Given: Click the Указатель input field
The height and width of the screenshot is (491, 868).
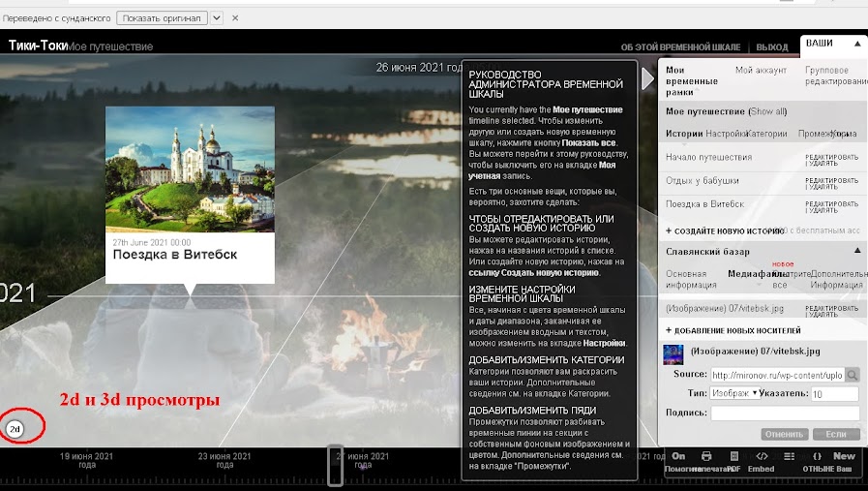Looking at the screenshot, I should [x=834, y=394].
